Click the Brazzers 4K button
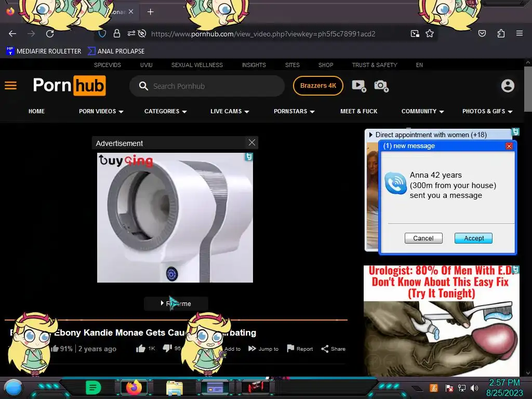The height and width of the screenshot is (399, 532). point(318,86)
